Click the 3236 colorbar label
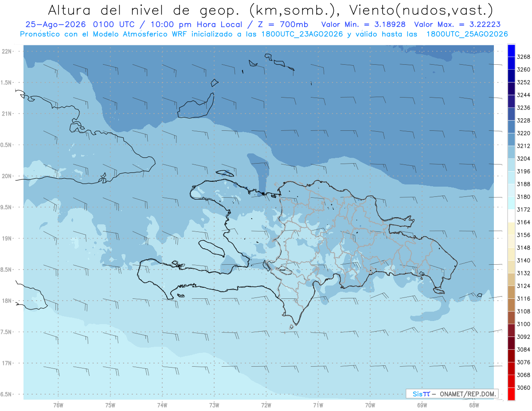Viewport: 532px width, 411px height. (x=524, y=108)
